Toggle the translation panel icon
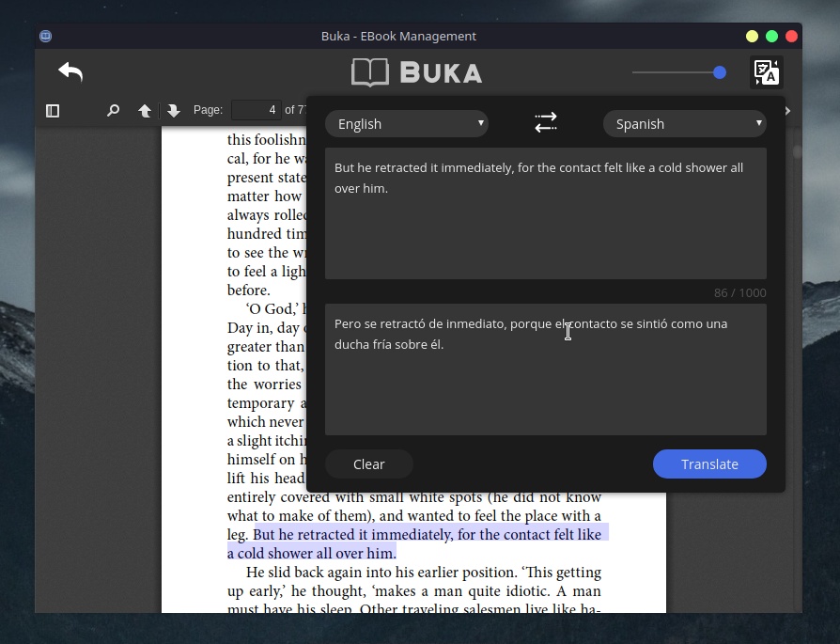 click(766, 72)
